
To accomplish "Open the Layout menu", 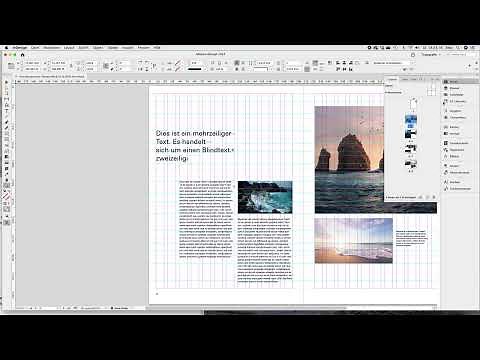I will 69,48.
